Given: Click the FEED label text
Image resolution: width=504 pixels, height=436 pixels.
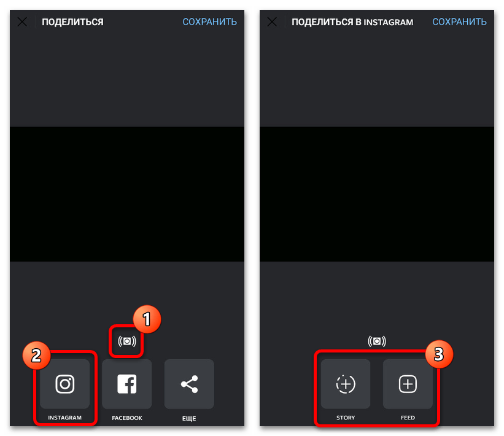Looking at the screenshot, I should (x=408, y=418).
